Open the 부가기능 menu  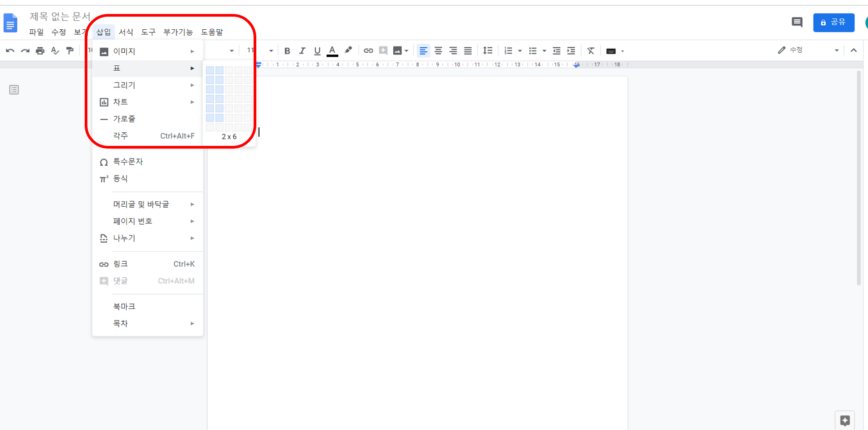(x=178, y=32)
